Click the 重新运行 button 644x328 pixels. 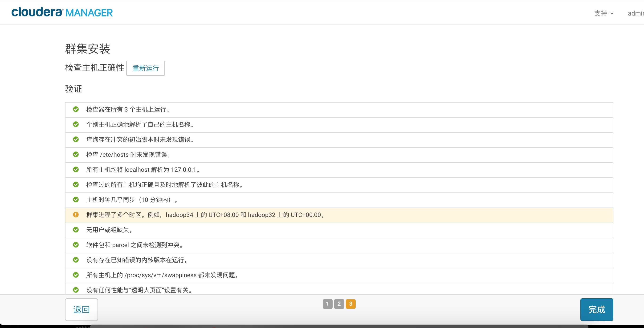point(146,68)
